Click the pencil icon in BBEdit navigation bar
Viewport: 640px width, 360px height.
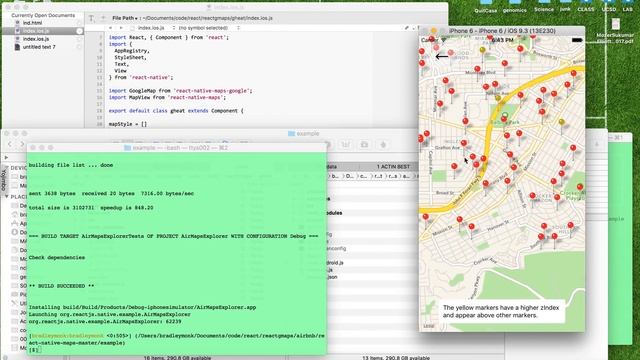coord(407,28)
